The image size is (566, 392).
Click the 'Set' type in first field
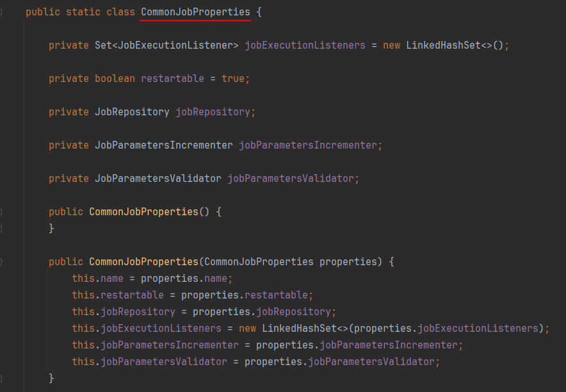point(103,45)
